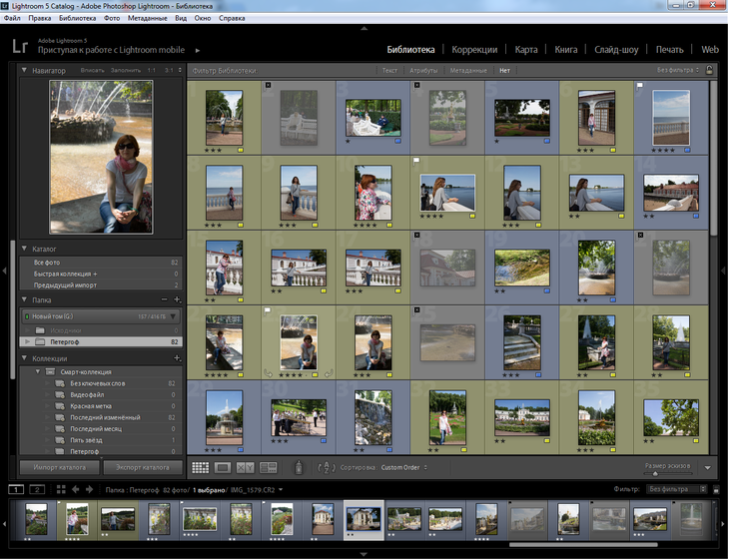The width and height of the screenshot is (729, 560).
Task: Create new collection with plus icon
Action: tap(177, 358)
